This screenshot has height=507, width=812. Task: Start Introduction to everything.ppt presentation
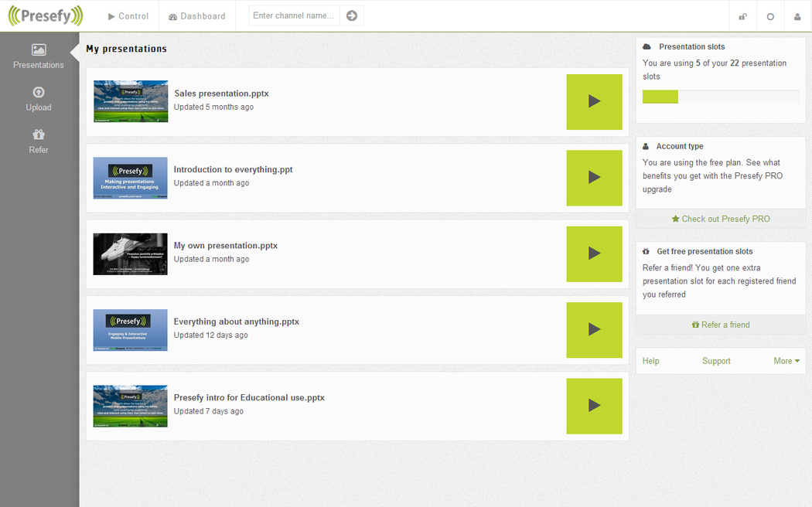(594, 178)
